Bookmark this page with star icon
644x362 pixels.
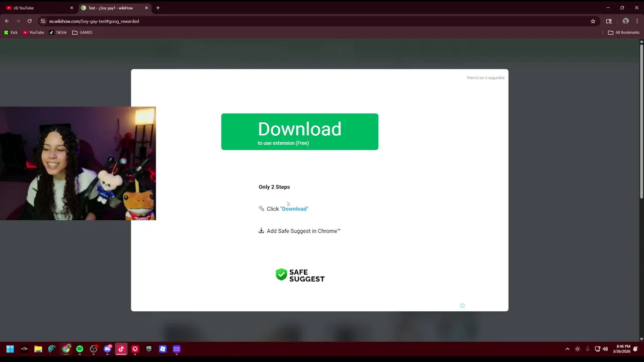click(593, 21)
